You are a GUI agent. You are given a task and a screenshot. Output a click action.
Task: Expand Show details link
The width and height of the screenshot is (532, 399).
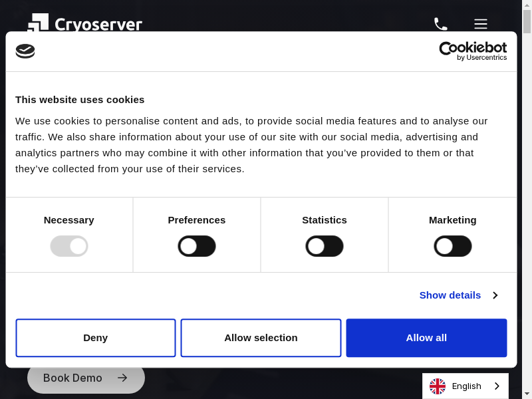click(450, 295)
